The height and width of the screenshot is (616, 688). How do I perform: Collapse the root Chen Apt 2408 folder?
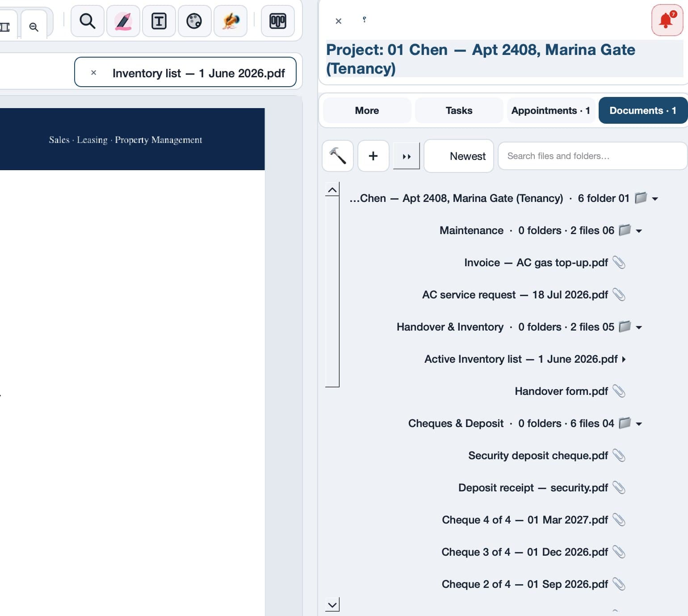[x=655, y=199]
